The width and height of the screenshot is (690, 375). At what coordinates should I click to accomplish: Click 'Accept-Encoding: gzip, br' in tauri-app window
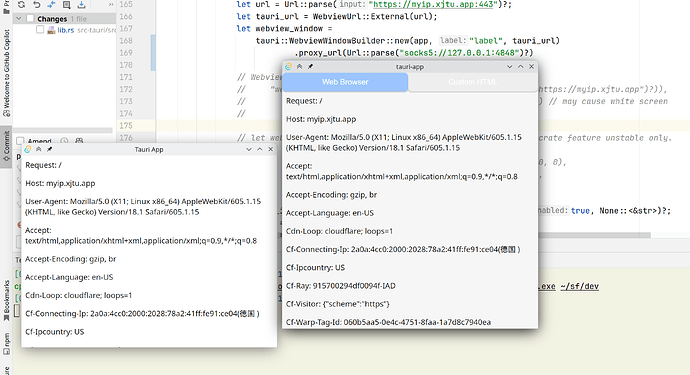click(331, 195)
